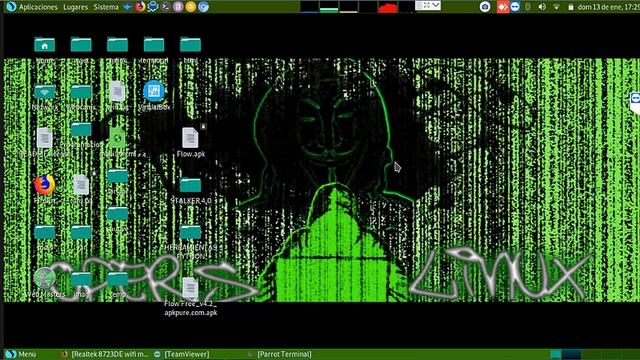Click the red-orange tray icon

tap(503, 7)
